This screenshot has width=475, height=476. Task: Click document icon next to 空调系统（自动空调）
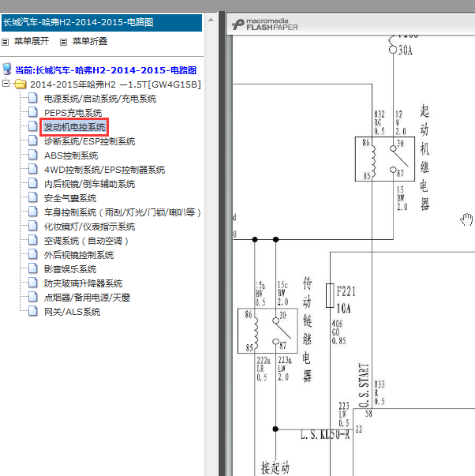point(33,240)
